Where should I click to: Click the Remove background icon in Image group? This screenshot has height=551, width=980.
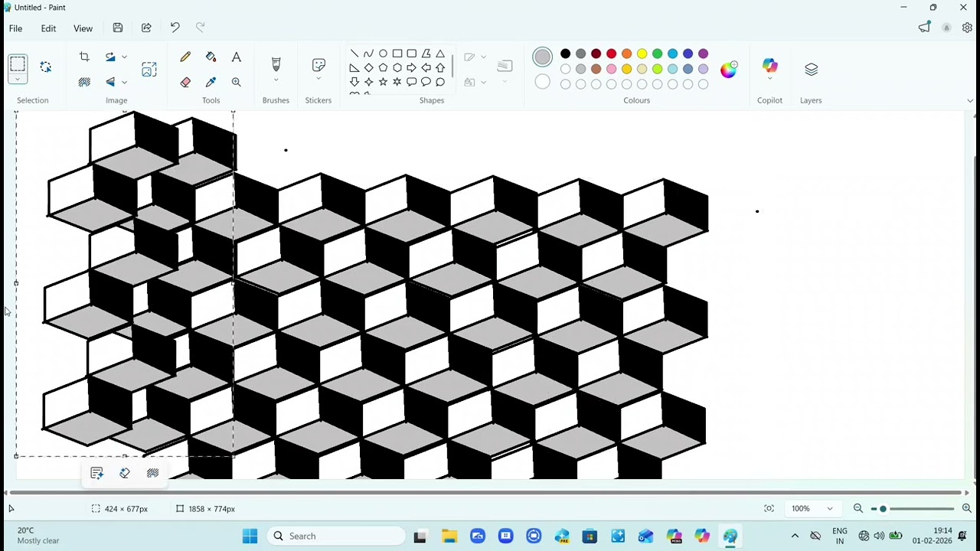click(84, 82)
